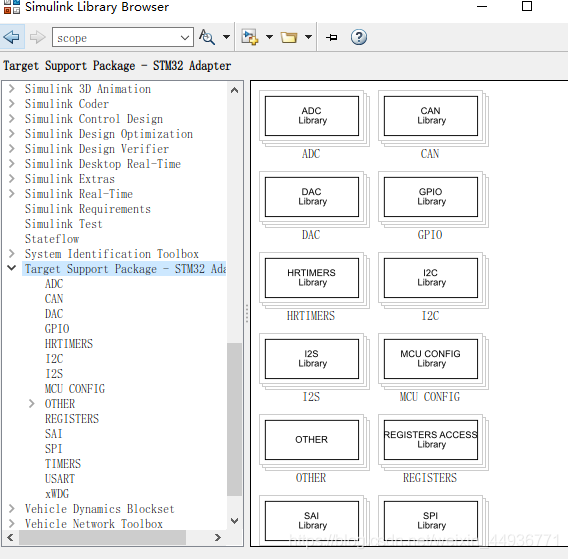568x559 pixels.
Task: Click the open folder icon
Action: (x=289, y=37)
